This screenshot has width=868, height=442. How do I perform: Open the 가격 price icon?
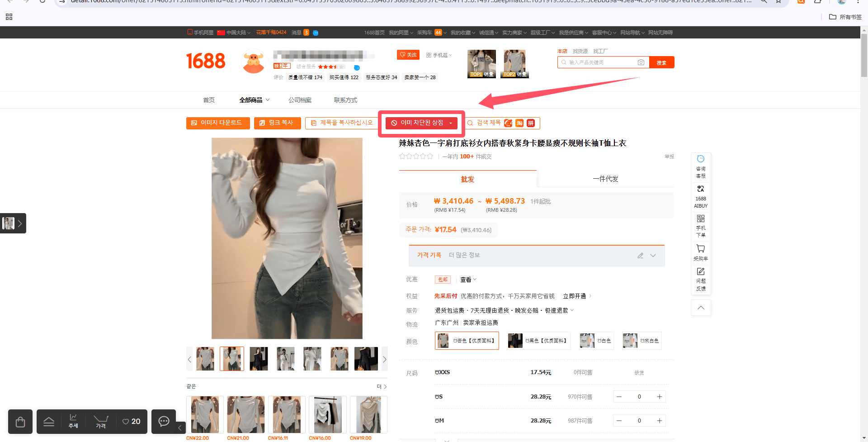(101, 422)
